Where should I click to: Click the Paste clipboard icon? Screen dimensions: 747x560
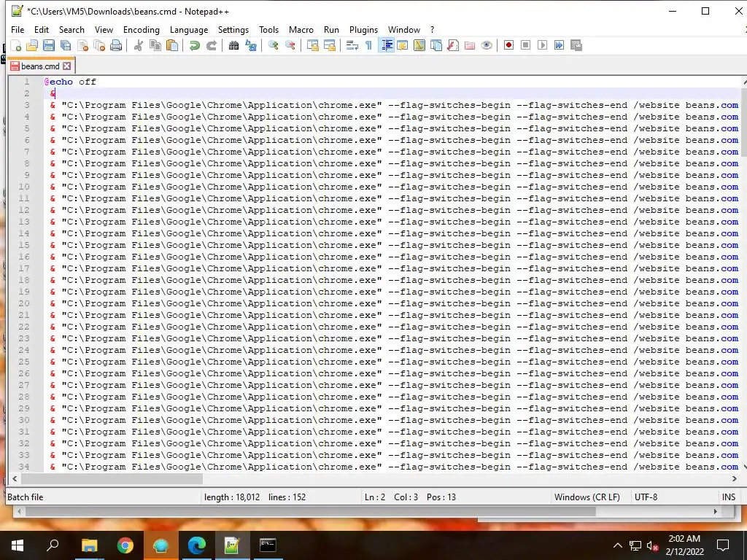(x=172, y=45)
